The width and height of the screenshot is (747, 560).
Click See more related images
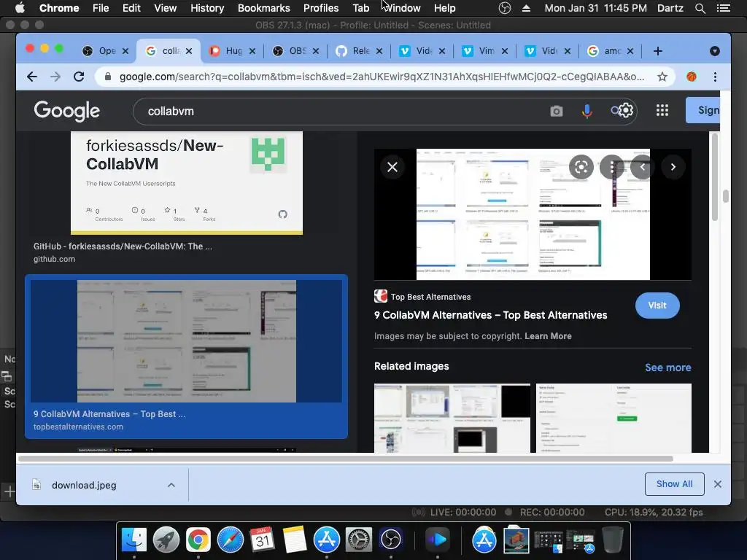668,367
